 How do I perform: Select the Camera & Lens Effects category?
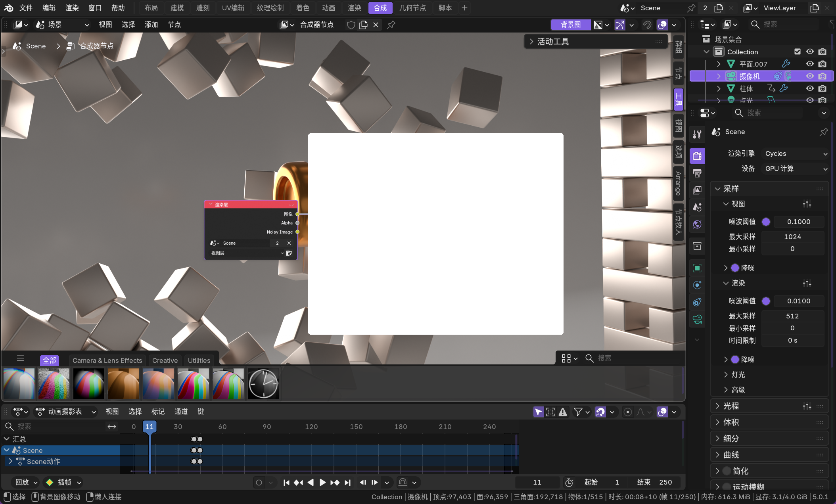pyautogui.click(x=107, y=360)
